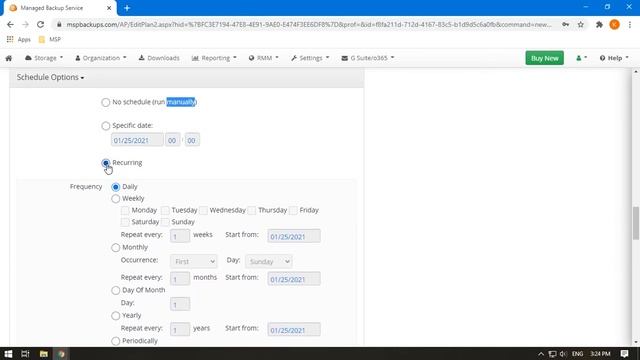Click the Chrome taskbar icon
Viewport: 640px width, 360px height.
(x=61, y=353)
